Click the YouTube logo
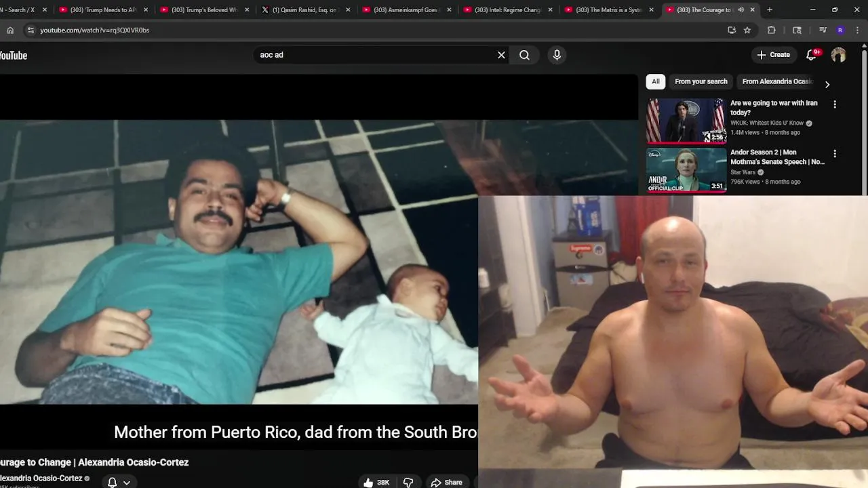 [14, 56]
